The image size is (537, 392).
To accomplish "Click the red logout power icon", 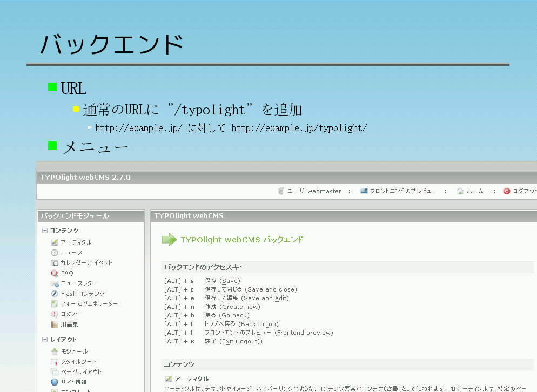I will (507, 191).
